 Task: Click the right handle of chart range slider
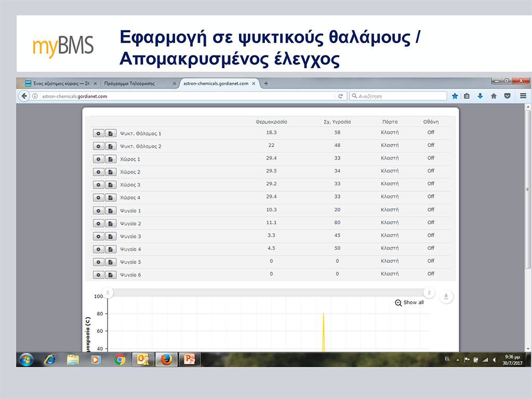429,292
